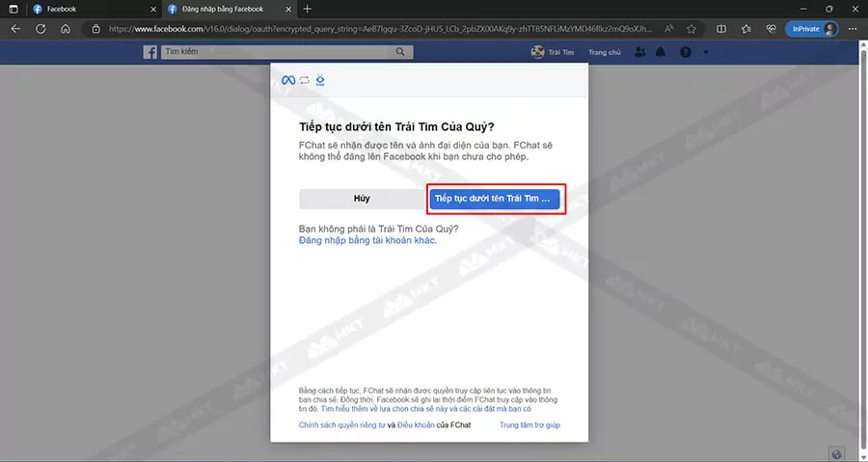The width and height of the screenshot is (868, 462).
Task: Minimize the browser window
Action: coord(803,9)
